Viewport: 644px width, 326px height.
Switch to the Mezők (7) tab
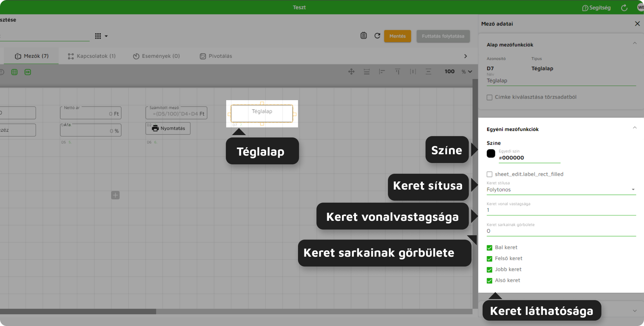click(x=32, y=56)
